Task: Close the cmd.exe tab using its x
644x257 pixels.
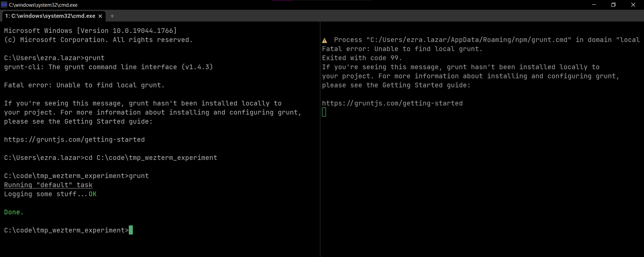Action: [100, 16]
